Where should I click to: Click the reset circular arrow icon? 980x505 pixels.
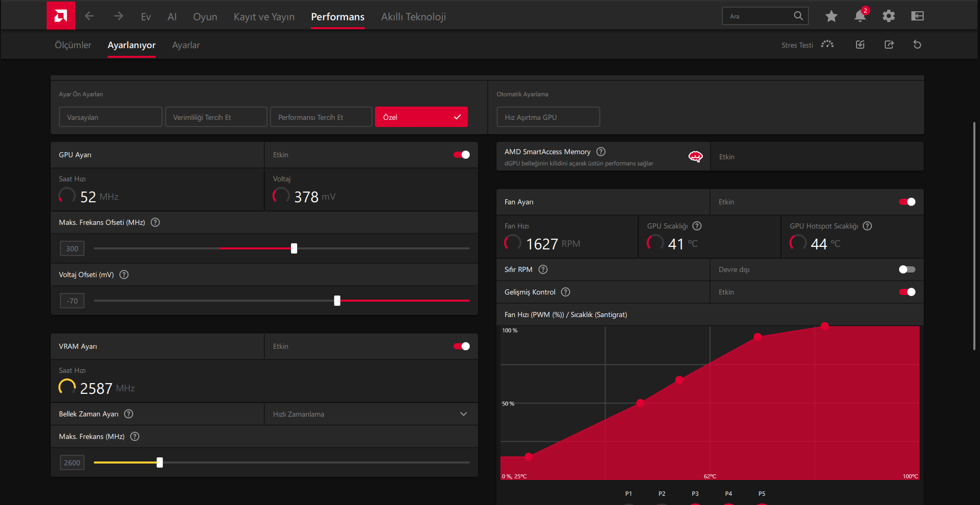click(x=918, y=45)
